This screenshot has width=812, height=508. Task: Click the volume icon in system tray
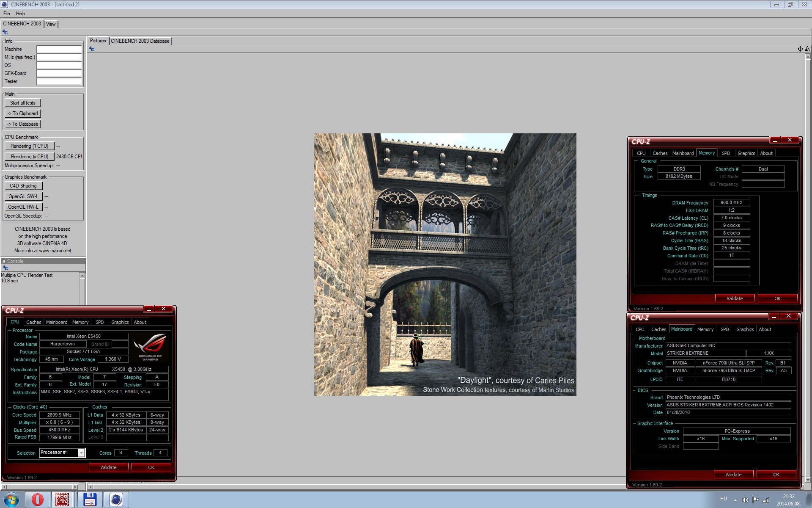point(745,500)
